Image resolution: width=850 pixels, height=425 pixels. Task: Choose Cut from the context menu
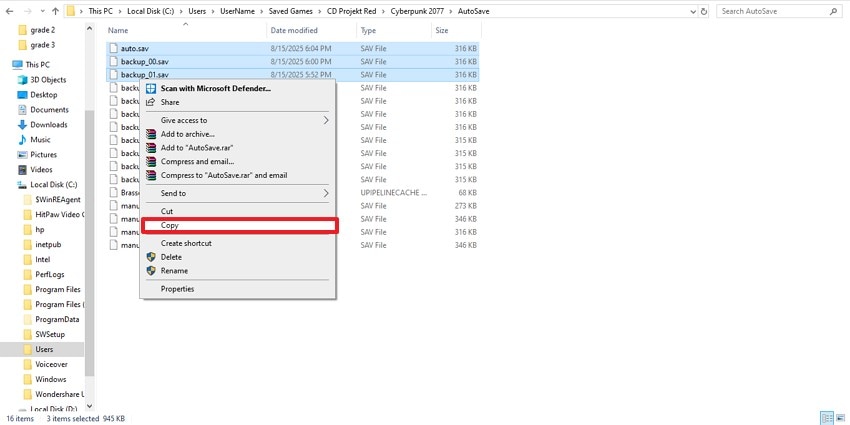pyautogui.click(x=238, y=211)
